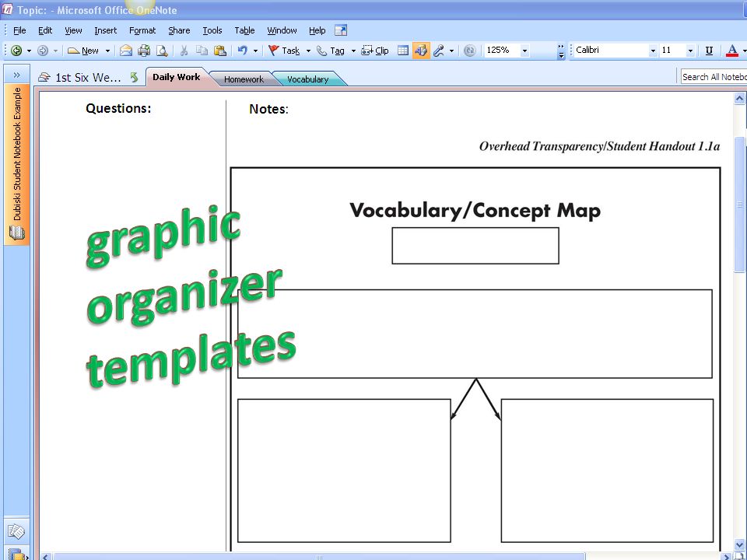Viewport: 747px width, 560px height.
Task: Click the Questions: heading text
Action: (118, 109)
